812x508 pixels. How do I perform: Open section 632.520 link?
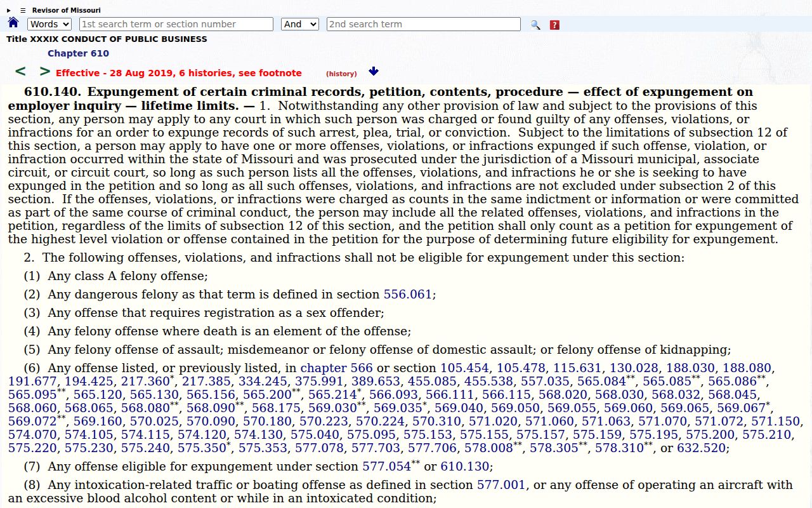tap(701, 448)
